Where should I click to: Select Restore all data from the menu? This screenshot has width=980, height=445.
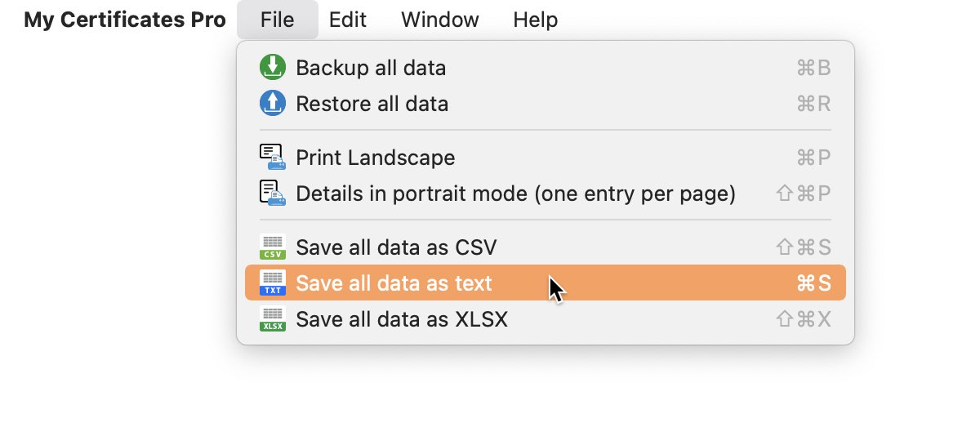click(x=546, y=104)
